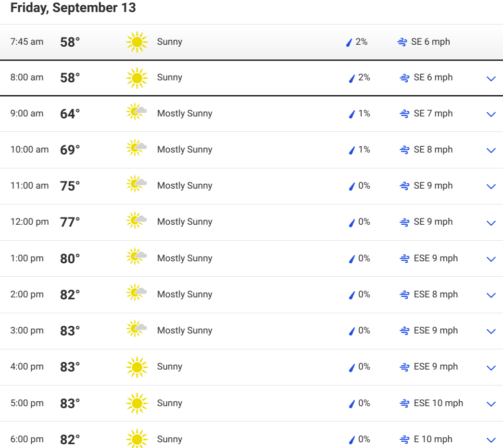This screenshot has height=448, width=503.
Task: Click the wind icon in the 7:45 am row
Action: [402, 42]
